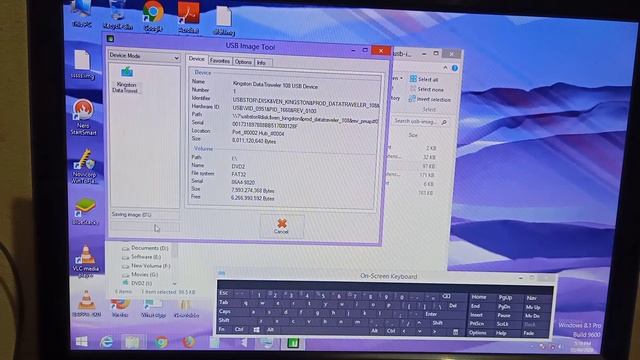Tap the PrtScn key on On-Screen Keyboard
The width and height of the screenshot is (640, 360).
pyautogui.click(x=477, y=324)
